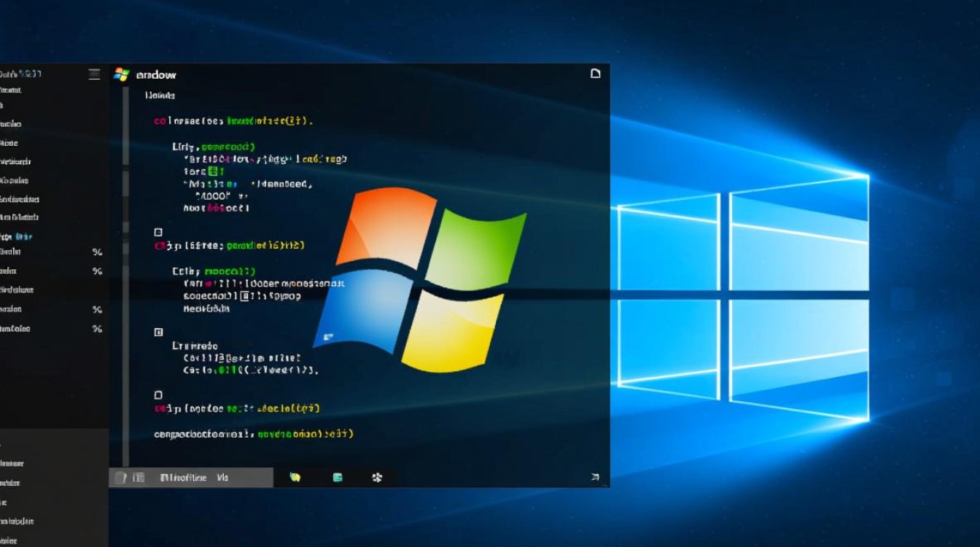Click the arrow icon at window's bottom-right corner
The height and width of the screenshot is (547, 980).
pyautogui.click(x=594, y=478)
